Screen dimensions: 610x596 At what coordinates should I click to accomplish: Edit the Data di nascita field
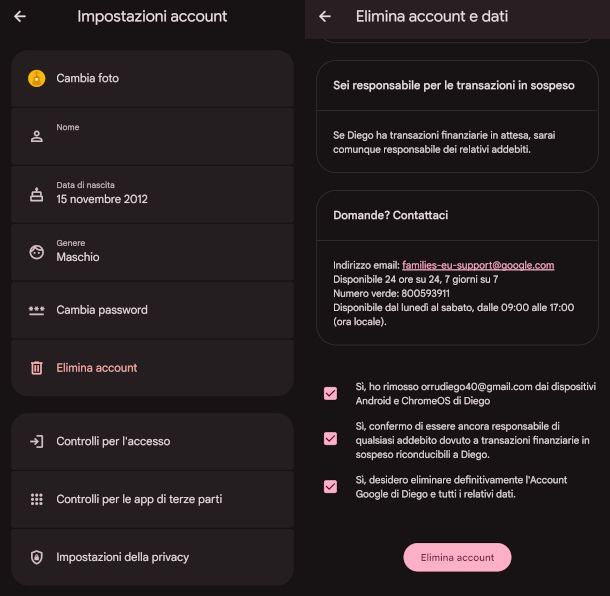[x=152, y=194]
